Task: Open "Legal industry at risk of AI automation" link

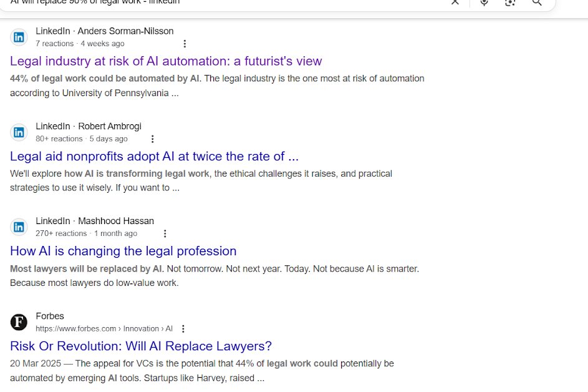Action: 166,61
